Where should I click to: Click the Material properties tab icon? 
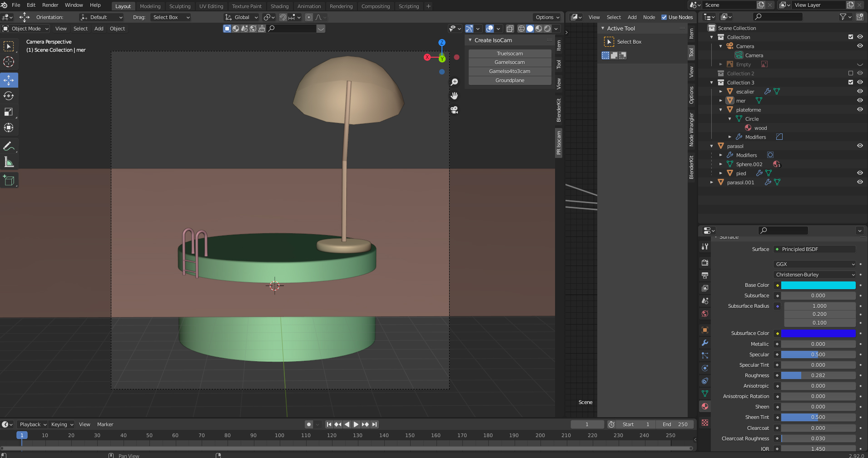[x=705, y=406]
